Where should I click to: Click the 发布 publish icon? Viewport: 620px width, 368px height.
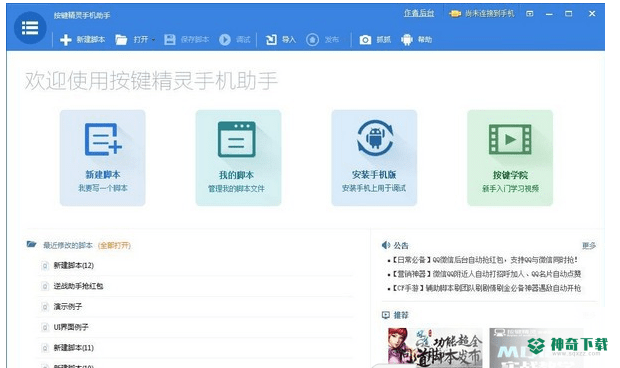pos(312,40)
